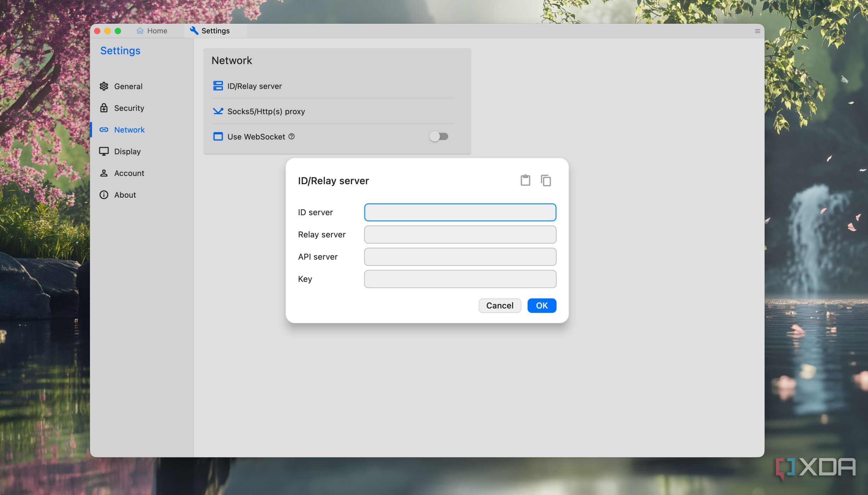Open Security settings label
Viewport: 868px width, 495px height.
[129, 108]
